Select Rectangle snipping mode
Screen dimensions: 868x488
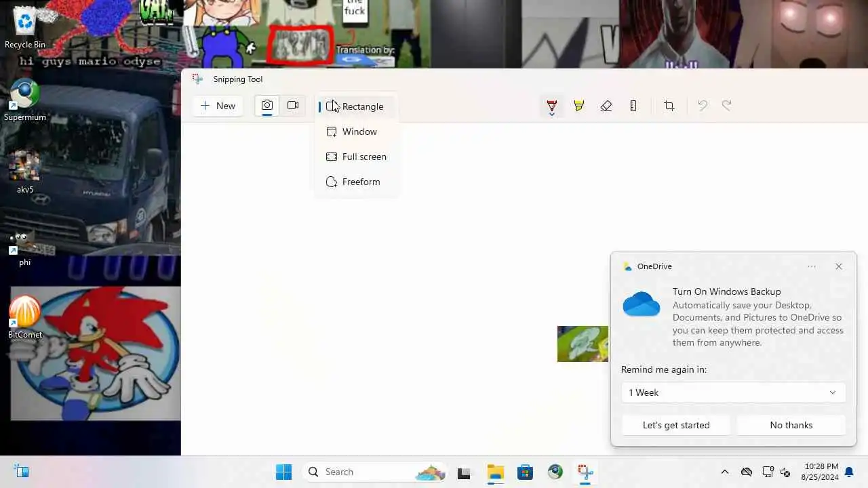pos(356,106)
